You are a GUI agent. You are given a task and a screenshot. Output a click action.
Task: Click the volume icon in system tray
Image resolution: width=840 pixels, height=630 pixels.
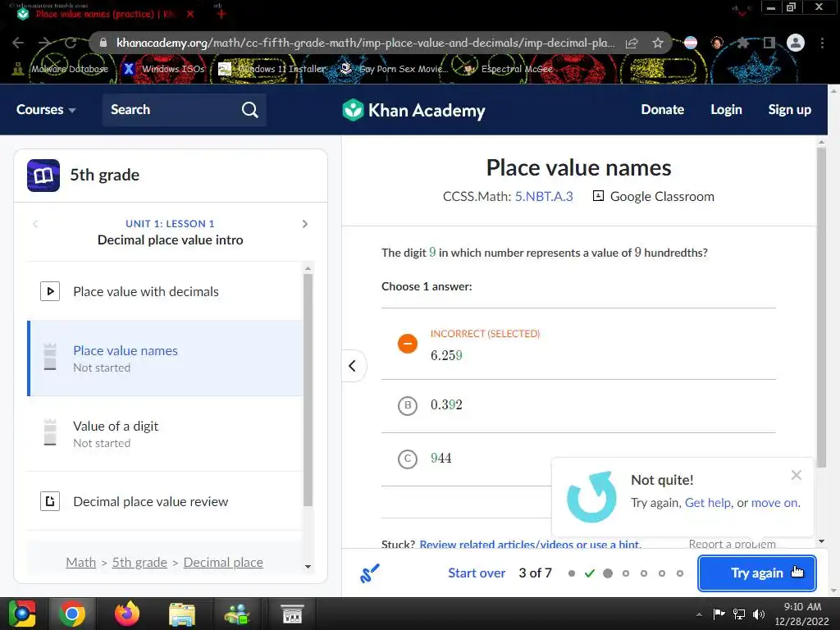click(759, 614)
